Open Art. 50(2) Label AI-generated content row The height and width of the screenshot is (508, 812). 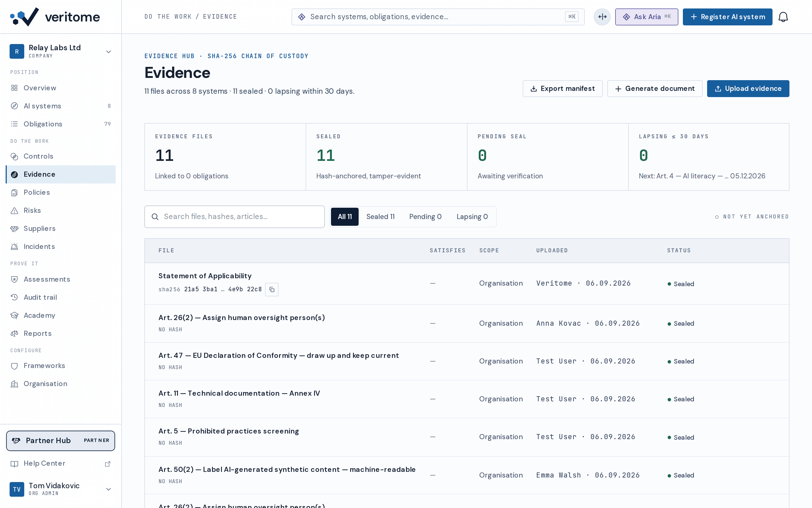466,475
